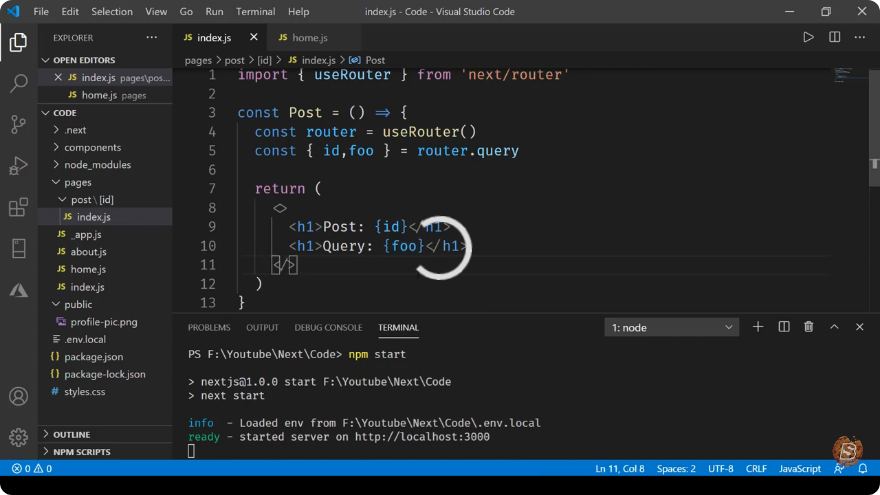Open the Run and Debug view
880x495 pixels.
[x=19, y=166]
